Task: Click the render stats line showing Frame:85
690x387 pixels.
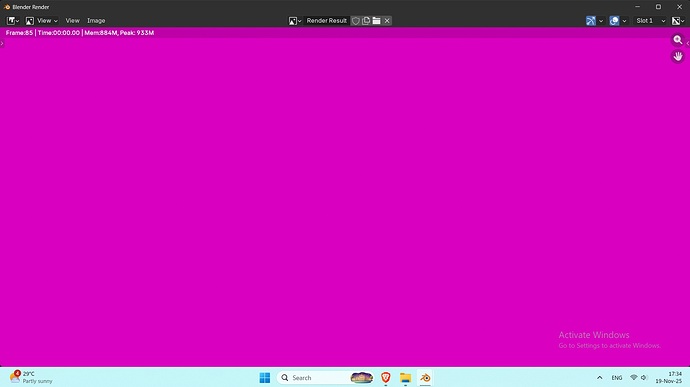Action: tap(80, 33)
